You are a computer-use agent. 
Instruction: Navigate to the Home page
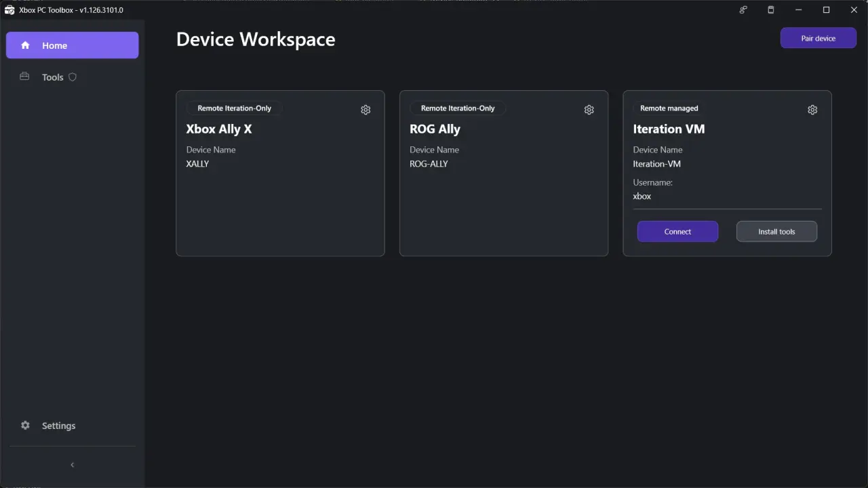tap(54, 45)
